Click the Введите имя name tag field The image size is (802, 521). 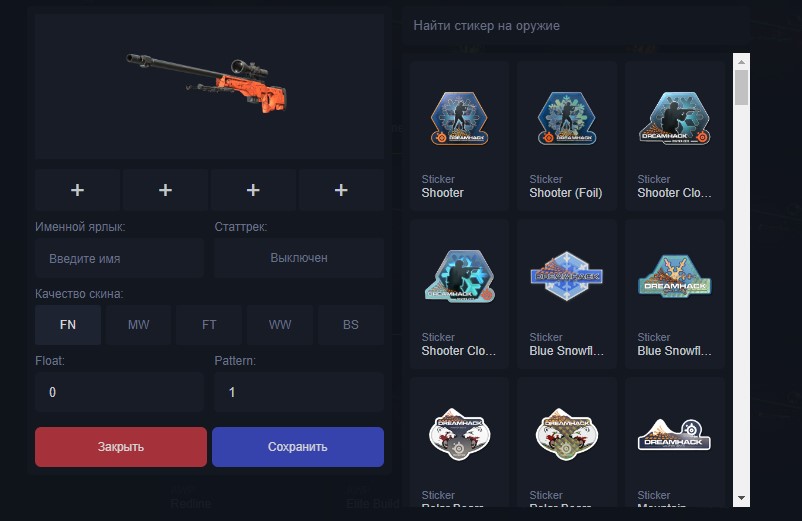pyautogui.click(x=120, y=258)
